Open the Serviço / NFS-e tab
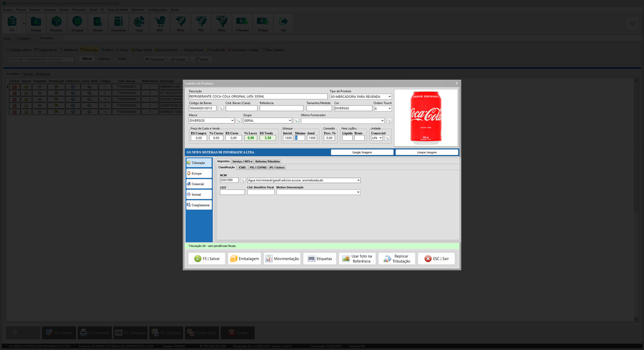Screen dimensions: 644x350 [x=242, y=162]
